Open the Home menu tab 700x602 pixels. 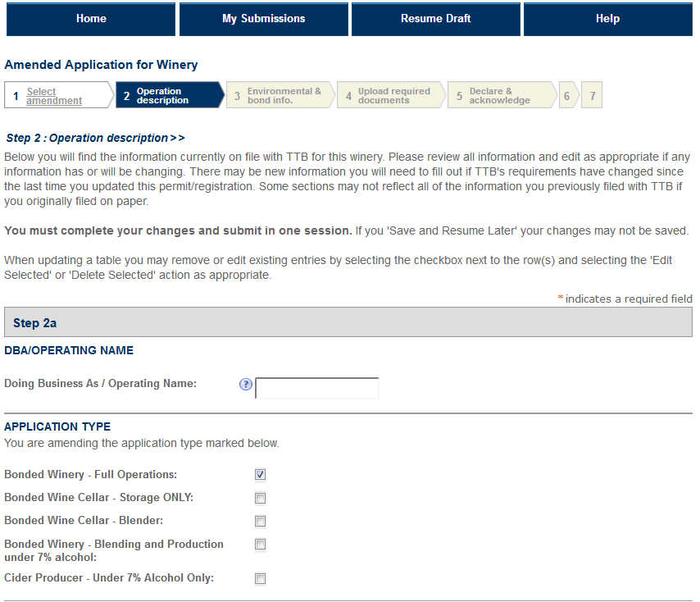click(x=91, y=19)
